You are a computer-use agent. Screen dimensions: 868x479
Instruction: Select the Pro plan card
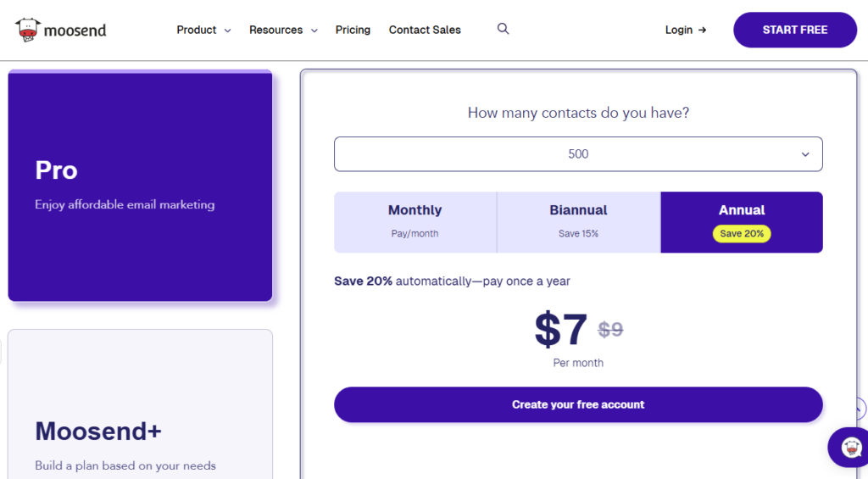140,186
